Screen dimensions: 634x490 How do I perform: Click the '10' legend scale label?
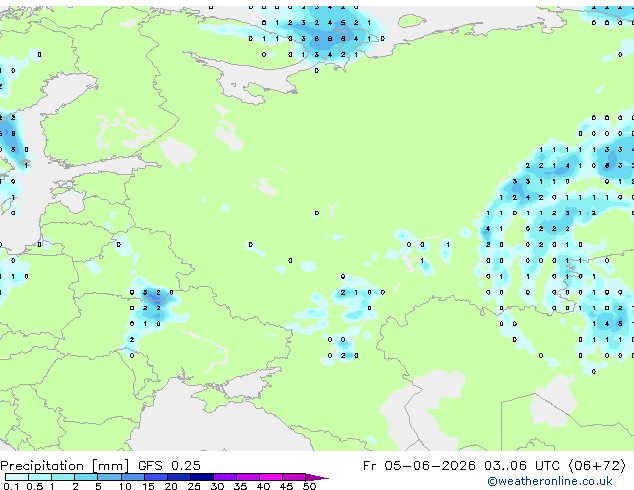pos(125,486)
